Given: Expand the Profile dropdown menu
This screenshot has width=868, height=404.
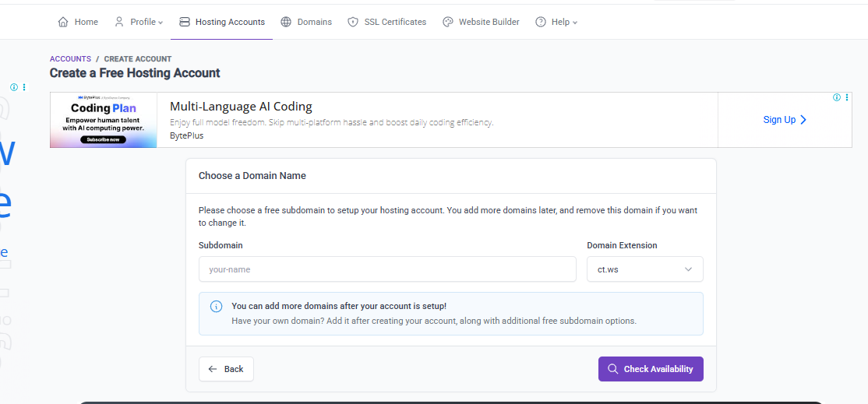Looking at the screenshot, I should 139,22.
